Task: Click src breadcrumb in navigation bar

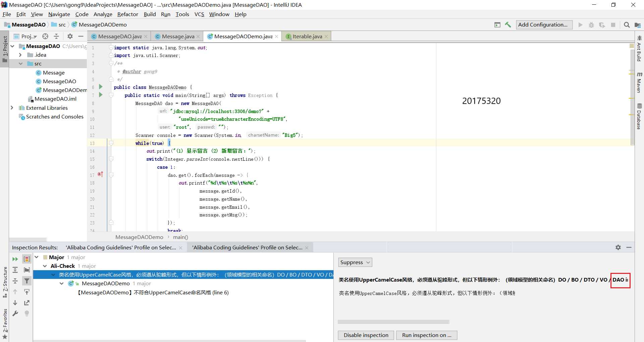Action: click(59, 25)
